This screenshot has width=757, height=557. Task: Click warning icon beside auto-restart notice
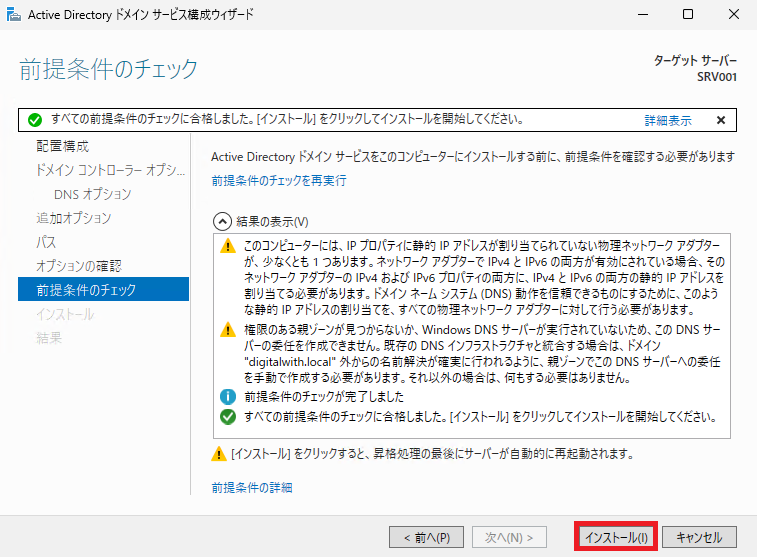coord(219,454)
